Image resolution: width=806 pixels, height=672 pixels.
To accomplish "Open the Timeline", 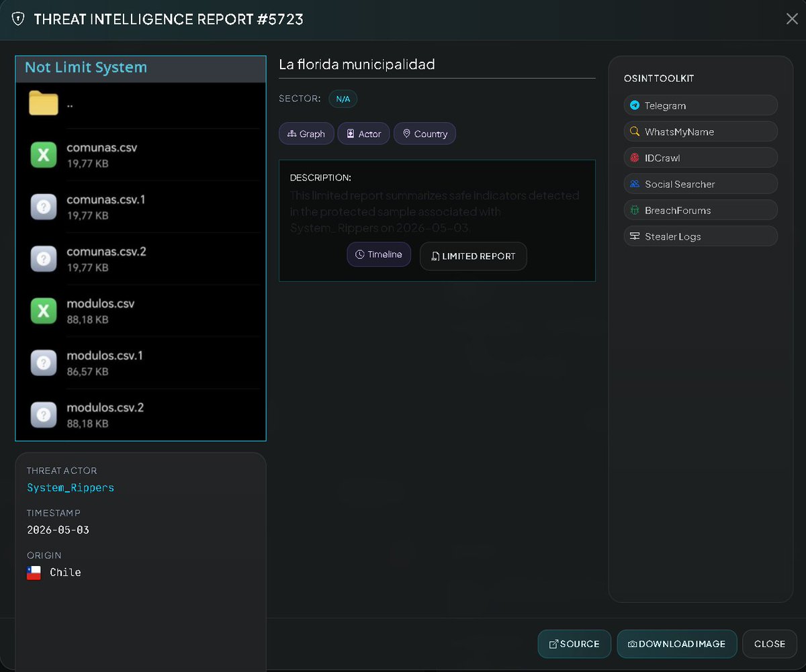I will pyautogui.click(x=379, y=254).
